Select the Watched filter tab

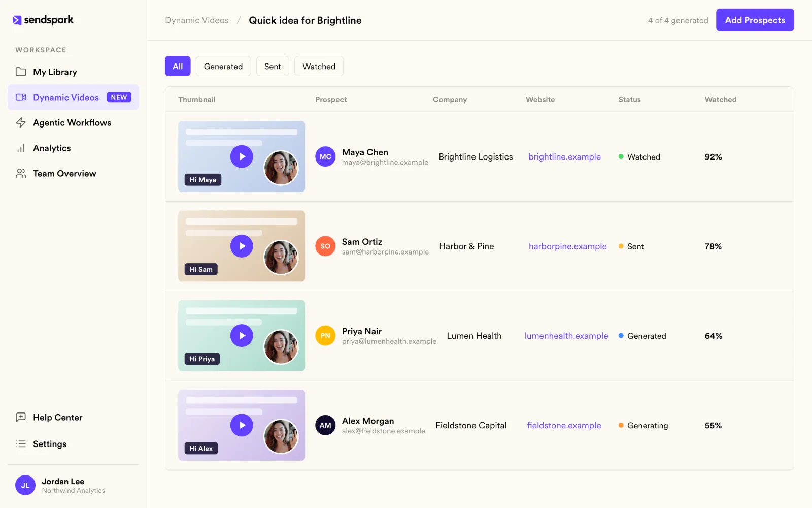pyautogui.click(x=319, y=66)
